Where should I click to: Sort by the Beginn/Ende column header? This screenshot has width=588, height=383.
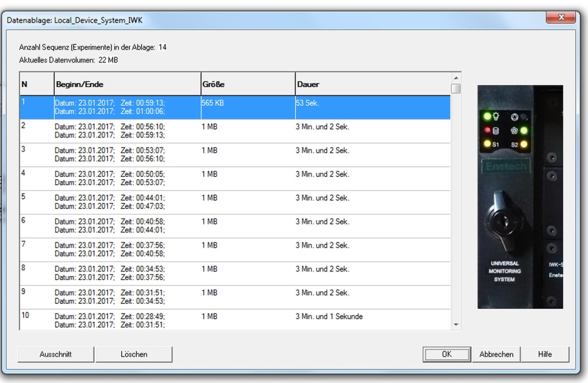click(x=127, y=84)
